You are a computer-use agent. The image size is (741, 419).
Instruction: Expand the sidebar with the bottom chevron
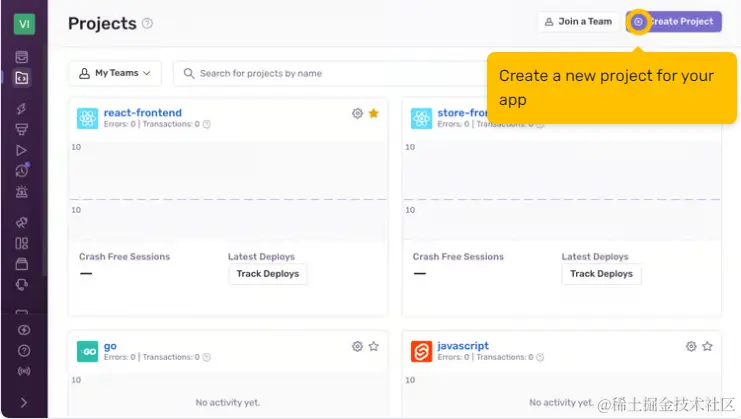point(24,403)
